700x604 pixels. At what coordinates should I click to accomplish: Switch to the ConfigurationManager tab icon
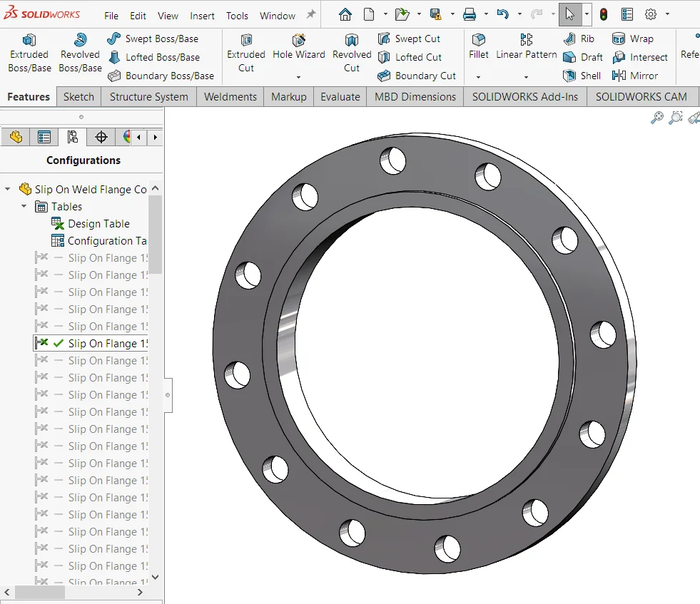coord(72,136)
